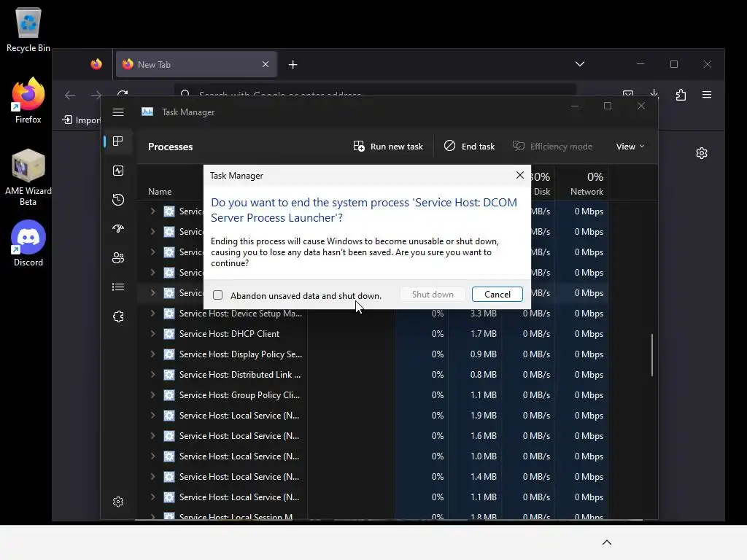Open a new tab in Firefox
The image size is (747, 560).
[293, 64]
